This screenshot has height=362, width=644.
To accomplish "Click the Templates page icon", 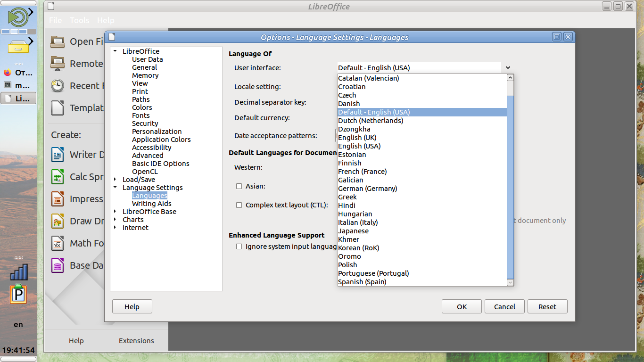I will click(x=58, y=108).
